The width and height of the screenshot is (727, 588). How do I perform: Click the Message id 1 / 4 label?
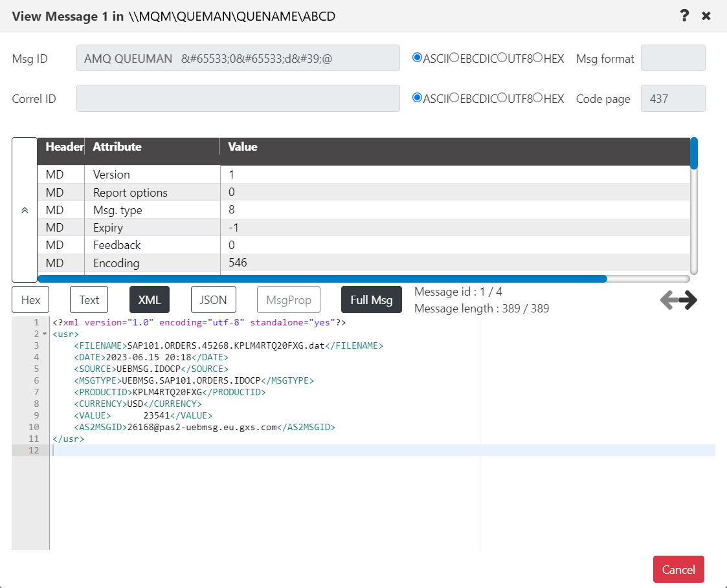click(x=458, y=292)
